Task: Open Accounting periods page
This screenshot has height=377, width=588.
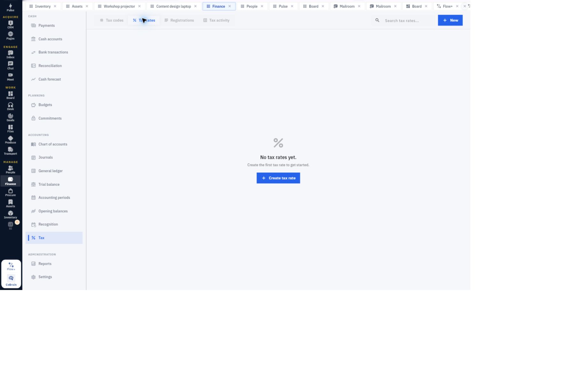Action: 54,198
